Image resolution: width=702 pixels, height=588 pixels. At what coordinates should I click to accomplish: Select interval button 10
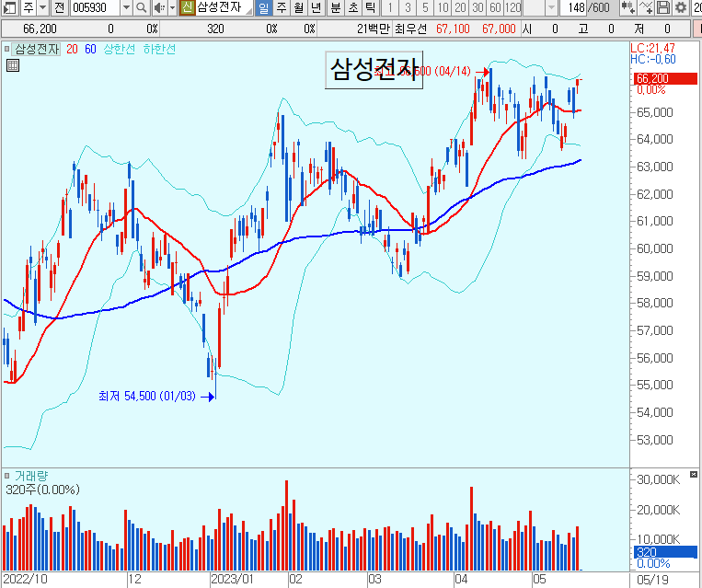coord(443,7)
